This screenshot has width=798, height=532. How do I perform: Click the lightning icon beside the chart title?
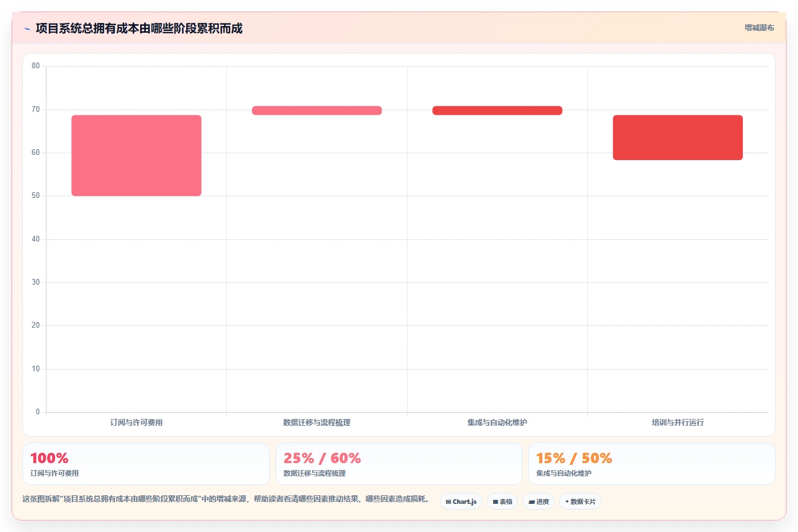(x=27, y=29)
